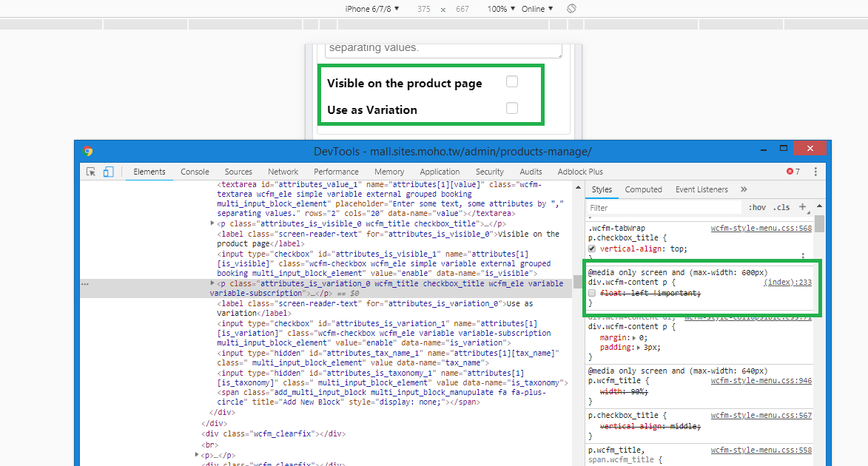Open vertical-align rule three-dot options
Screen dimensions: 868x466
803,256
